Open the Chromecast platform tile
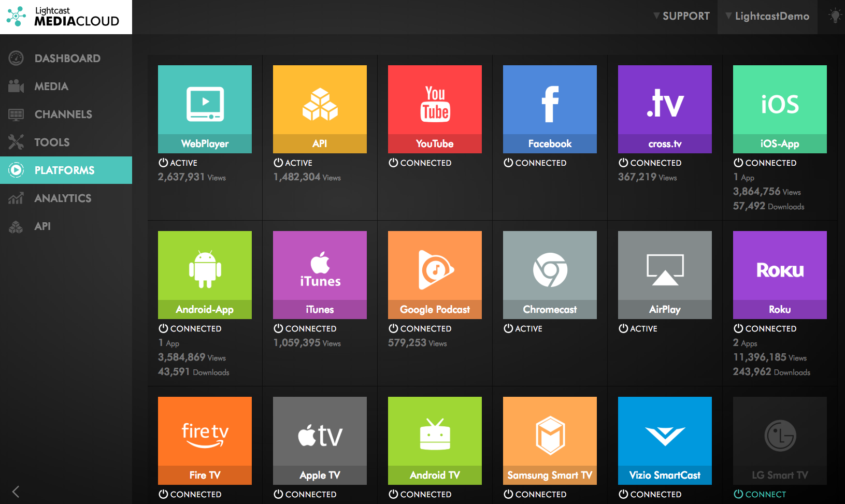845x504 pixels. click(x=550, y=275)
